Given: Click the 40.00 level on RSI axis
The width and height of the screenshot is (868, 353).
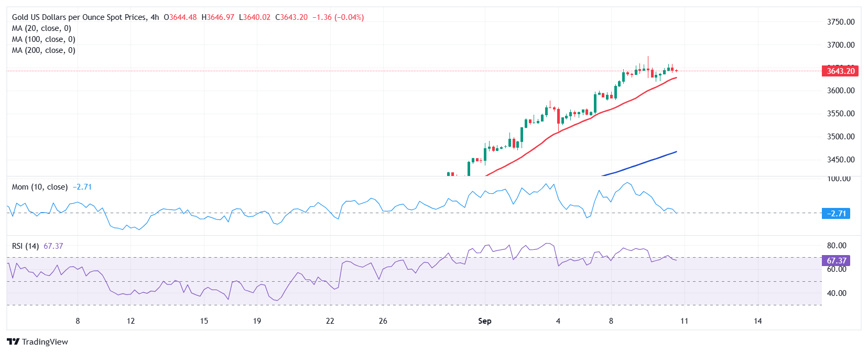Looking at the screenshot, I should [x=837, y=293].
